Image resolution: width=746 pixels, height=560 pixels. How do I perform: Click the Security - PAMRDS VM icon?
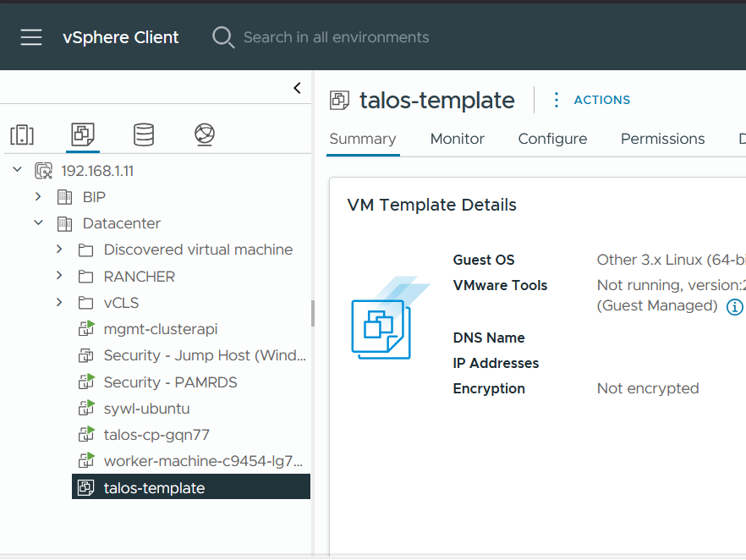(86, 382)
